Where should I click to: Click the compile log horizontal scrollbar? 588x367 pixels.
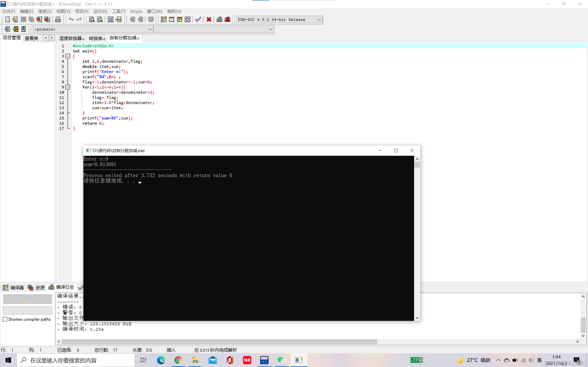(219, 342)
